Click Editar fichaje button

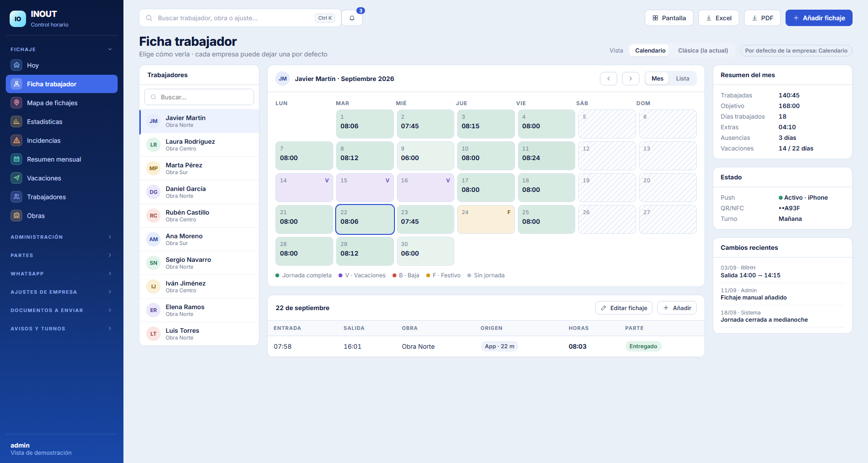click(624, 308)
